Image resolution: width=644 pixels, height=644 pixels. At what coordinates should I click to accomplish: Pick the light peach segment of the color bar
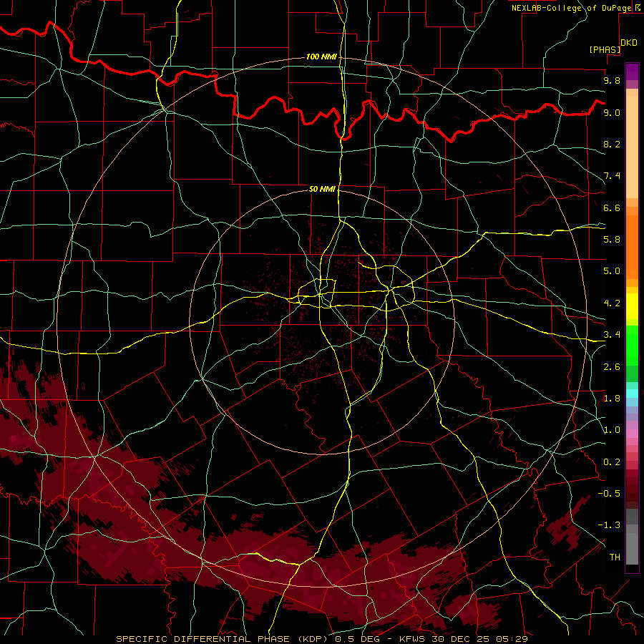tap(632, 148)
